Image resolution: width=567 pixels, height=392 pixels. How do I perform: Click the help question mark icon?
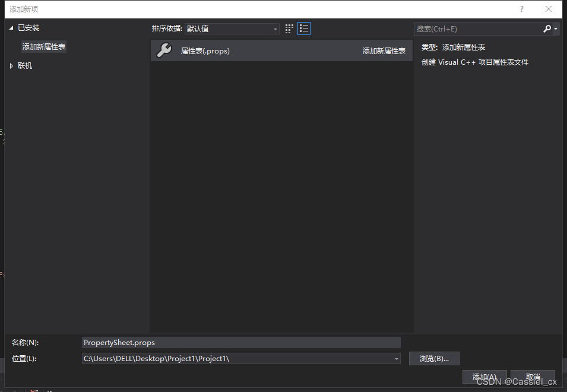click(x=521, y=9)
